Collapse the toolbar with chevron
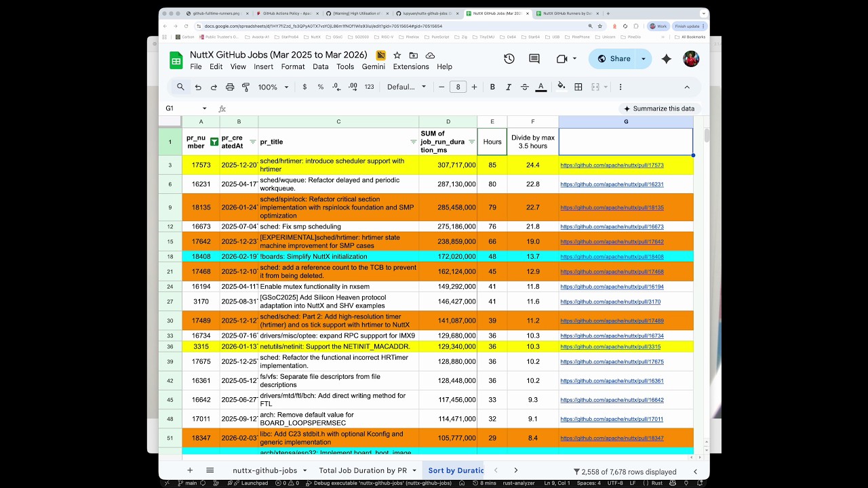Screen dimensions: 868x488 pos(686,87)
